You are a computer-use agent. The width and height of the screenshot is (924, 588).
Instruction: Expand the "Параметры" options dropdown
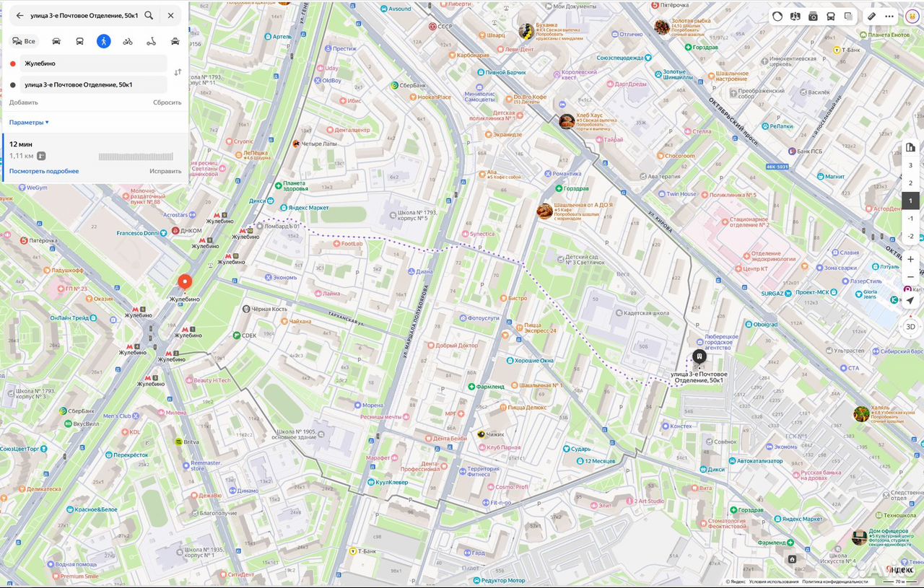tap(29, 122)
